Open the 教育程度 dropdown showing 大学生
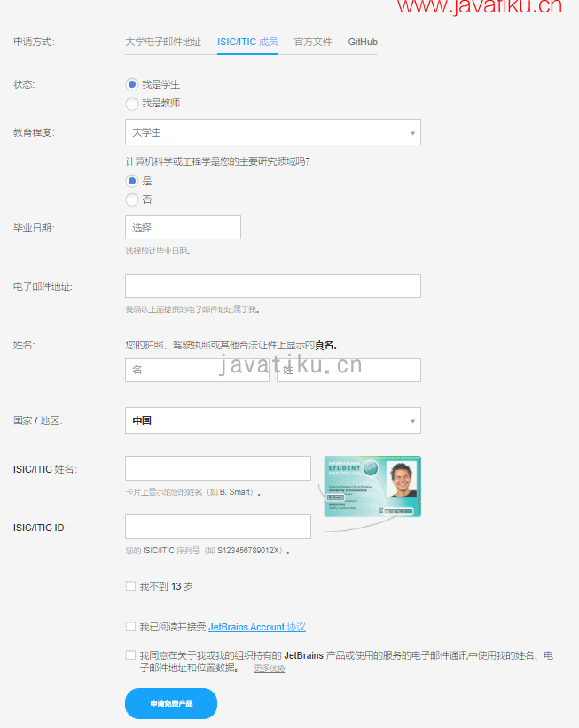 [x=273, y=132]
